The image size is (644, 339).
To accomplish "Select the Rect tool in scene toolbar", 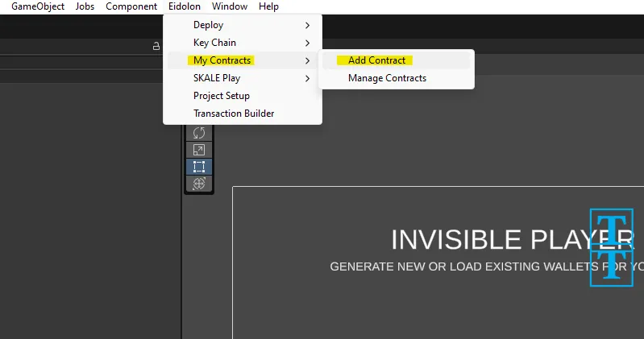I will (x=199, y=167).
